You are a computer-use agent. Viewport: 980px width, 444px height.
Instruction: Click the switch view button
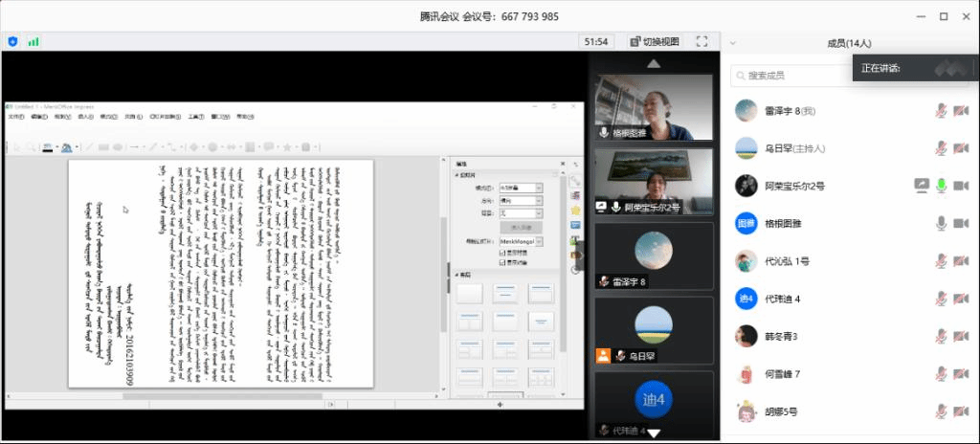[655, 41]
